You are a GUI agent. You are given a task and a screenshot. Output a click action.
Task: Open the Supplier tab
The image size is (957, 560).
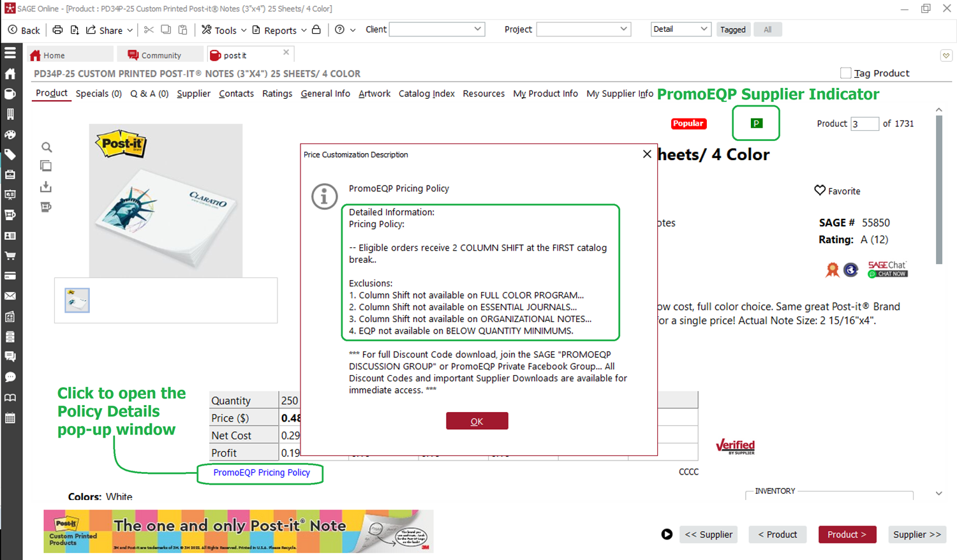[193, 94]
